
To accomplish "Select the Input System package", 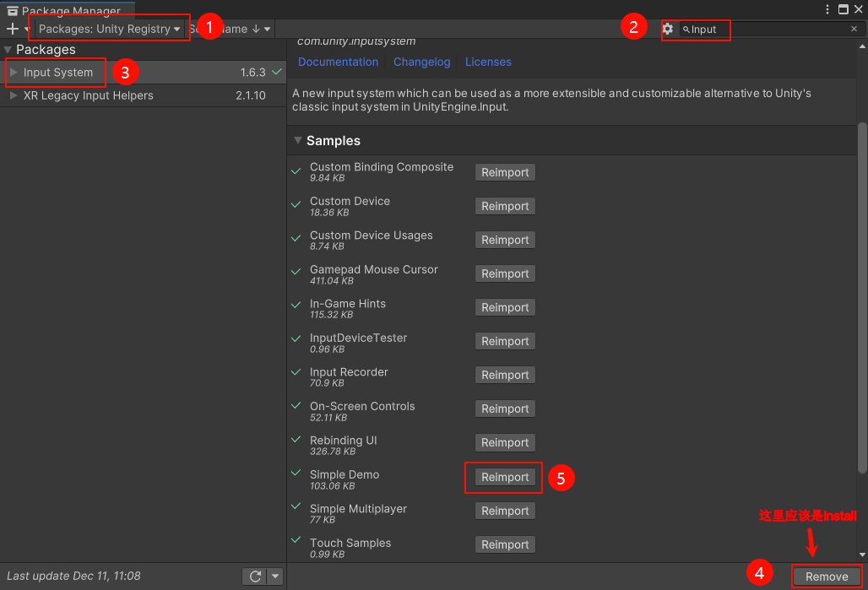I will [x=143, y=72].
